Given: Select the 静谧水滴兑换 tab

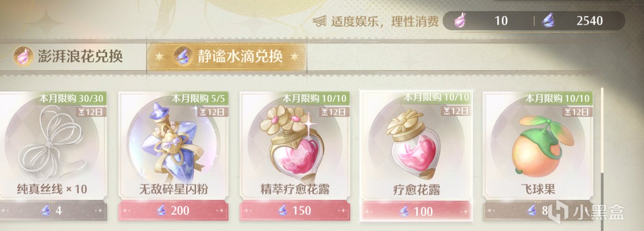Looking at the screenshot, I should pos(227,57).
